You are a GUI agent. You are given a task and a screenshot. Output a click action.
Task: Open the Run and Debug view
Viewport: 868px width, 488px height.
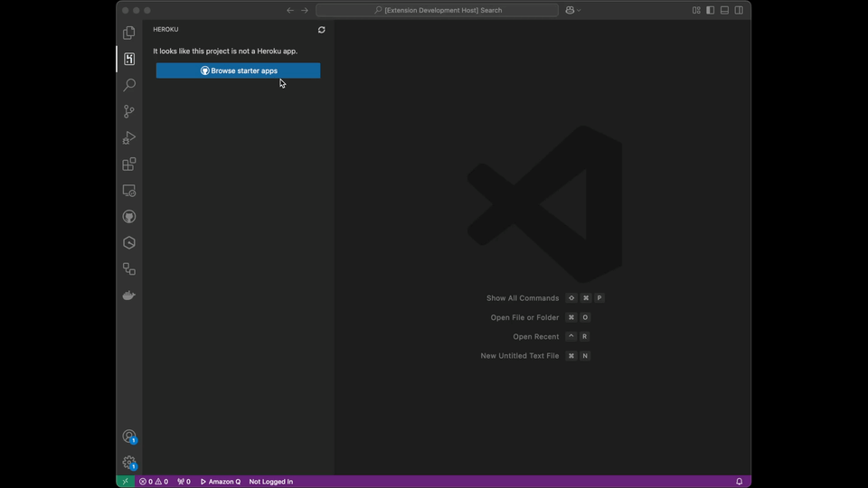[x=129, y=137]
